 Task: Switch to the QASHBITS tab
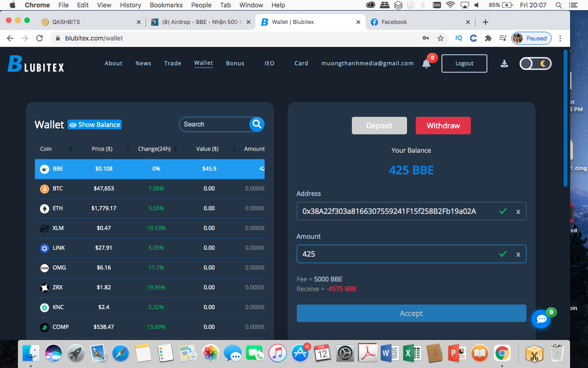pos(90,22)
